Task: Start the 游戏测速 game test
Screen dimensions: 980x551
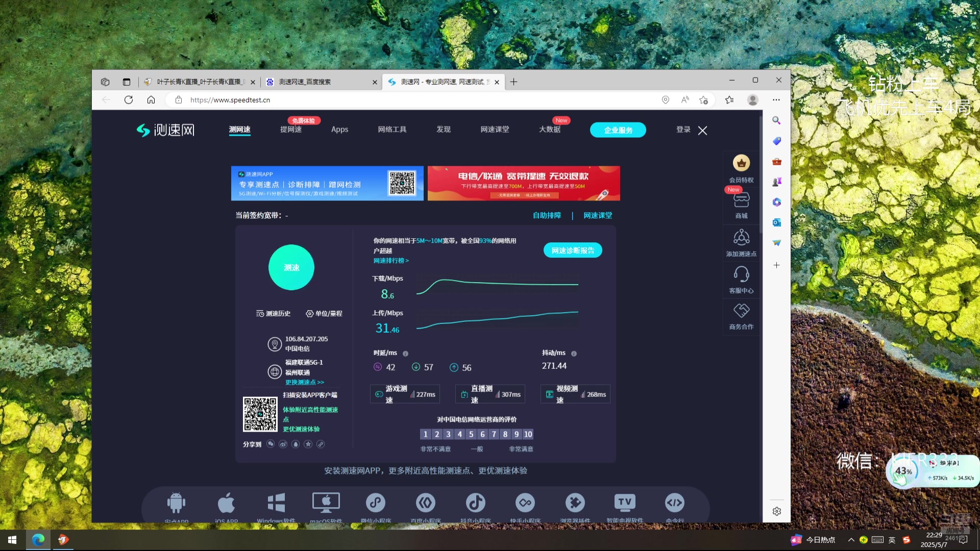Action: point(405,394)
